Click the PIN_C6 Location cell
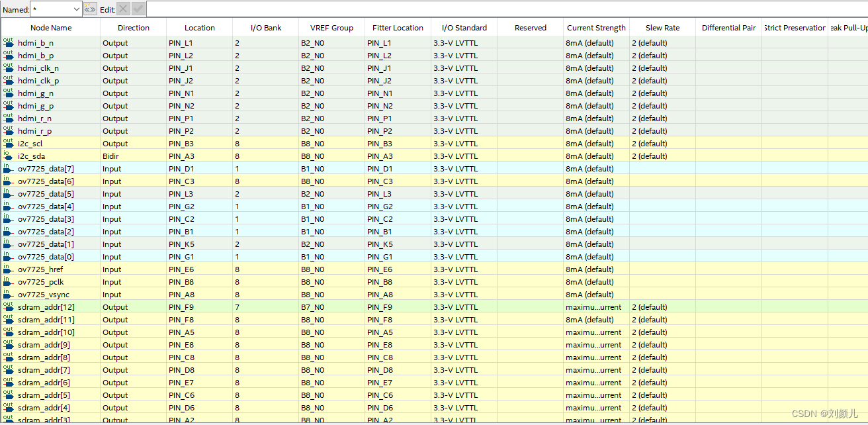Viewport: 868px width, 425px height. coord(200,395)
